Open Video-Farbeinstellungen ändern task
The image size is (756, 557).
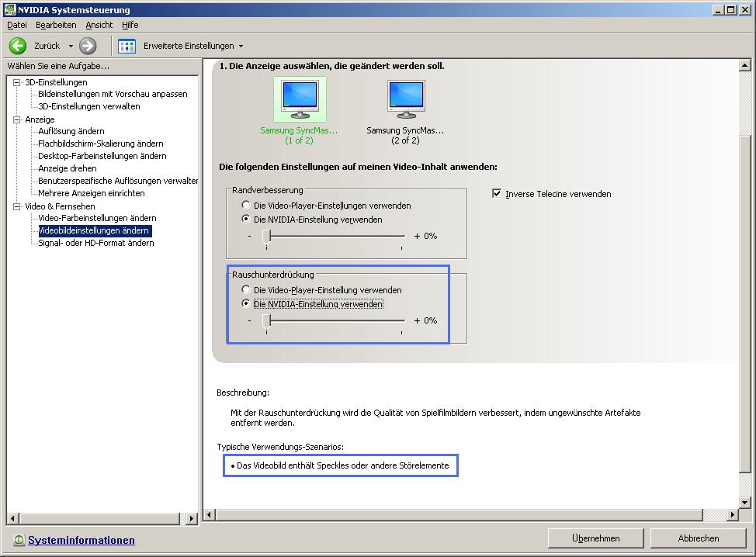coord(97,218)
